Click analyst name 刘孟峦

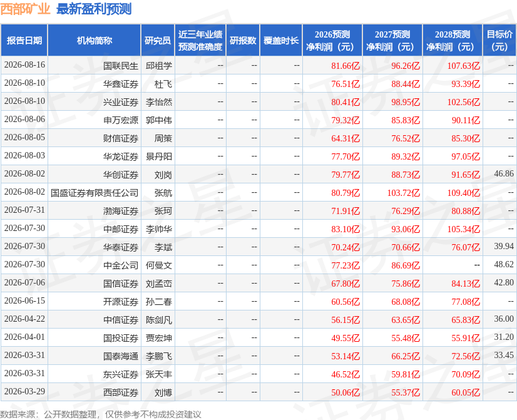pos(159,284)
